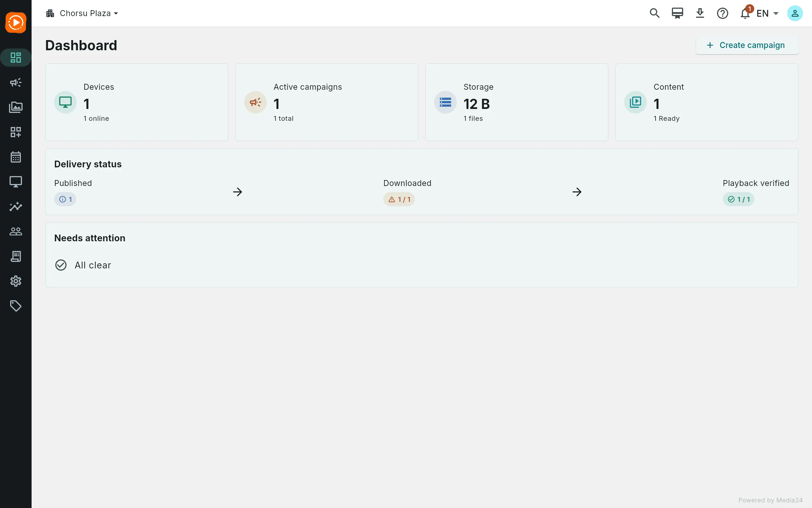Click the arrow after Downloaded

[x=577, y=192]
